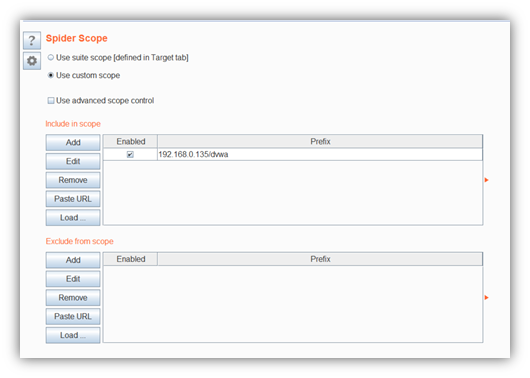Screen dimensions: 530x378
Task: Click Edit in Exclude from scope
Action: (73, 279)
